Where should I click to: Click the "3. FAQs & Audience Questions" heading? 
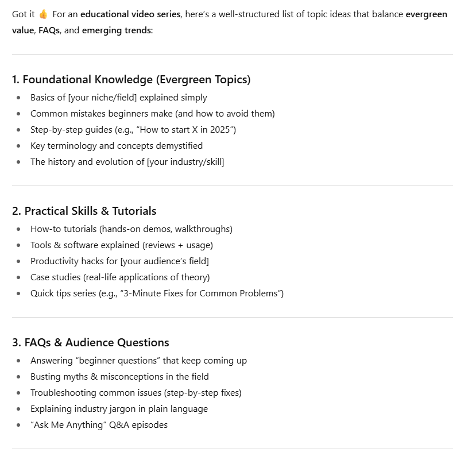point(90,343)
